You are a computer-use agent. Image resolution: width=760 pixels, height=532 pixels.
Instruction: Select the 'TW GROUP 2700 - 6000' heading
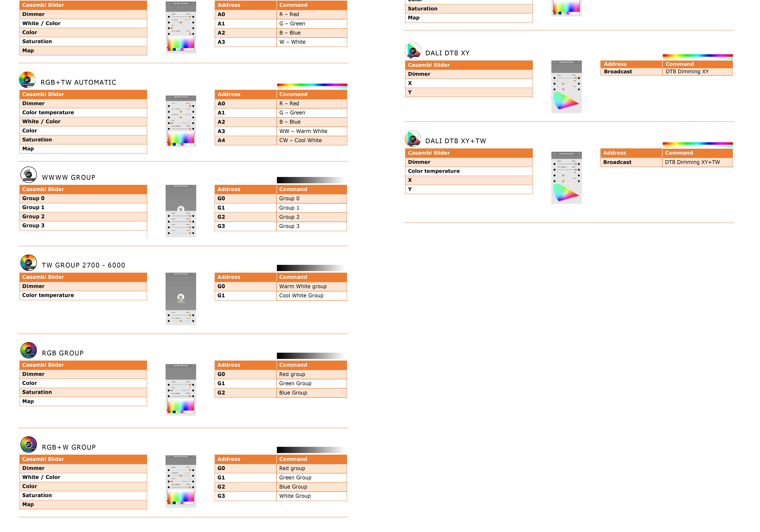(83, 265)
